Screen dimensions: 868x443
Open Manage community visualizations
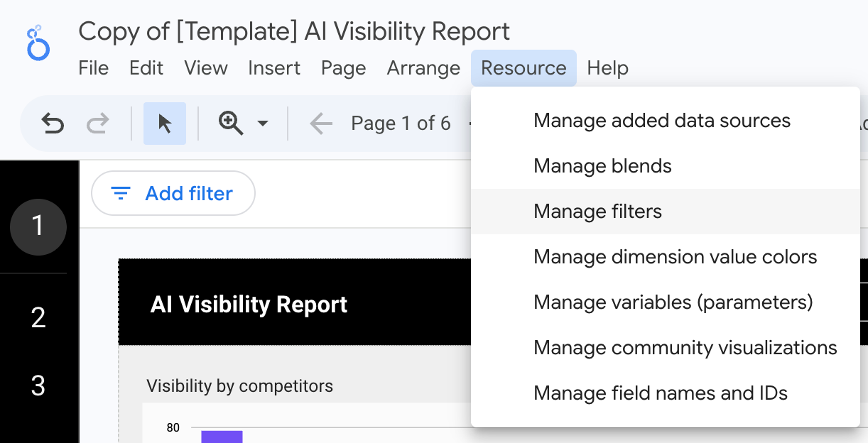(685, 348)
